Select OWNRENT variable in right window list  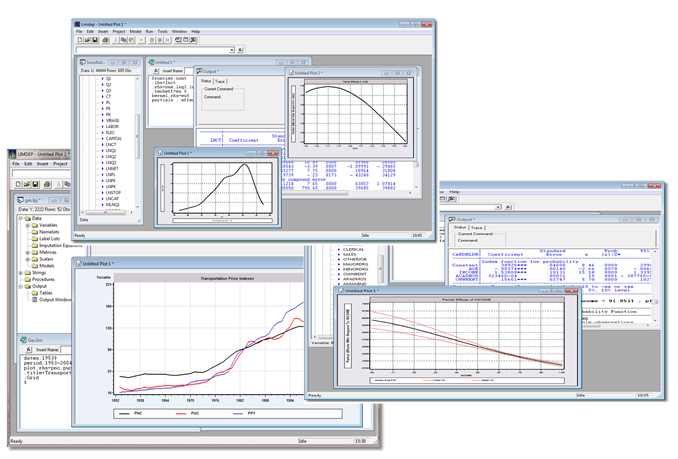click(355, 274)
